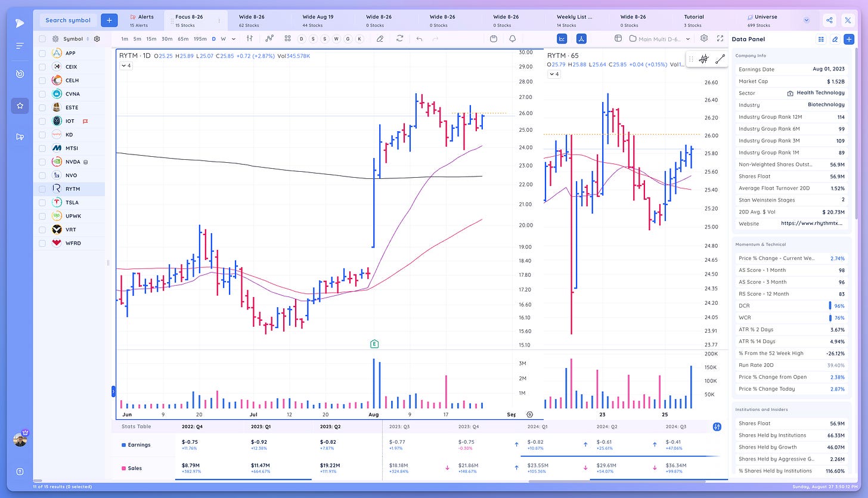Open the gear icon right of Symbol header

[x=97, y=39]
